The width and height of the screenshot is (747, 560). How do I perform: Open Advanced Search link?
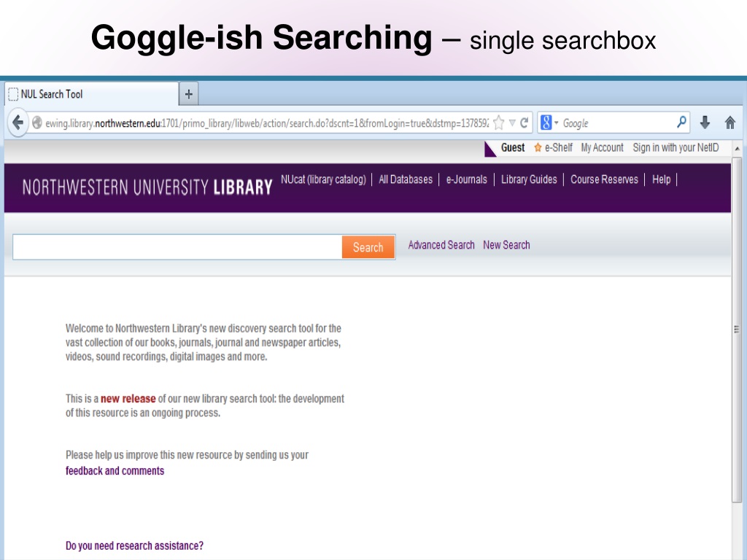(x=441, y=245)
